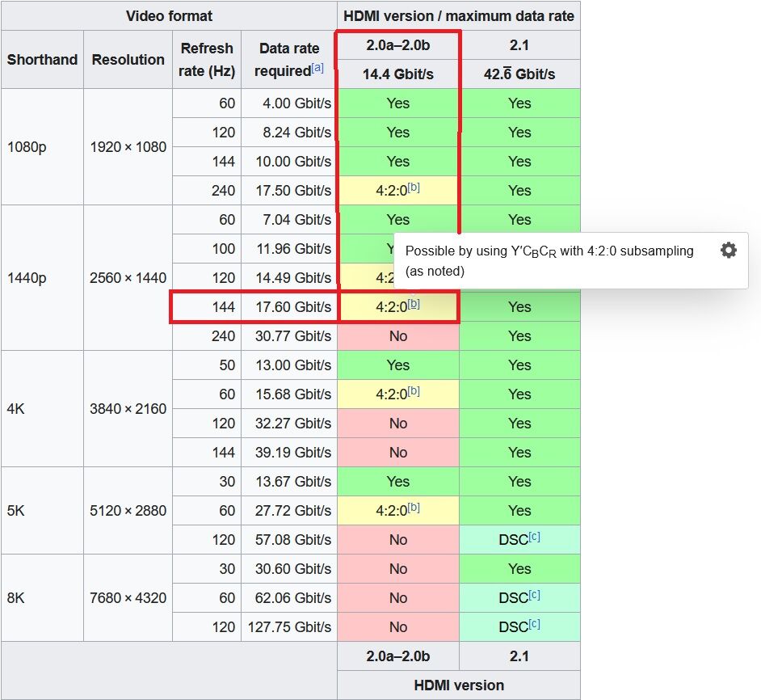Screen dimensions: 761x700
Task: Click the 'DSC' cell in the 57.08 Gbit/s row
Action: [519, 540]
